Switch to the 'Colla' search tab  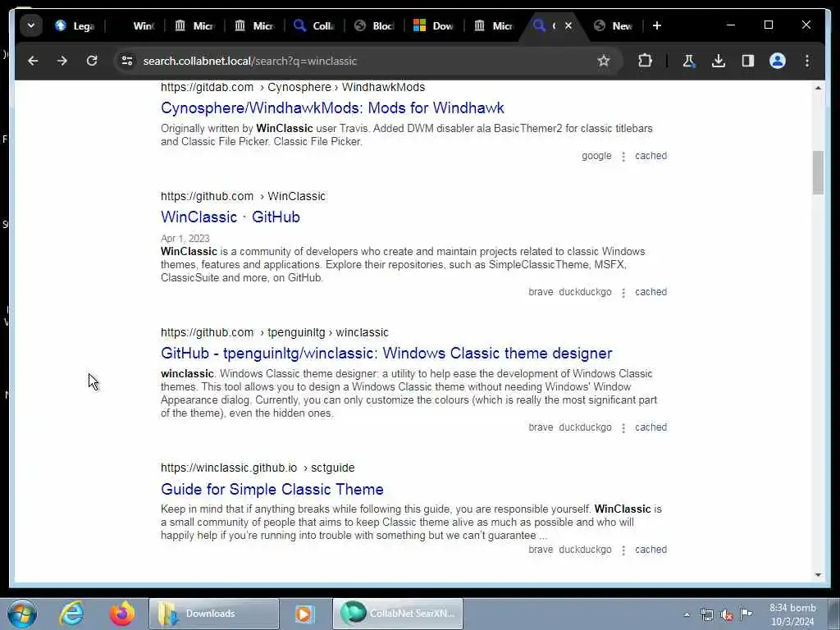coord(314,25)
